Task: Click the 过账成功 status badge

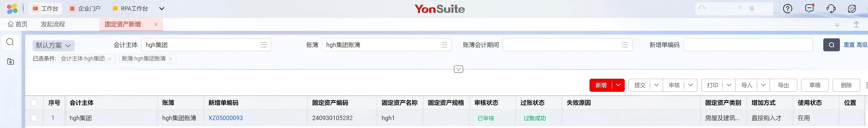Action: pyautogui.click(x=535, y=118)
